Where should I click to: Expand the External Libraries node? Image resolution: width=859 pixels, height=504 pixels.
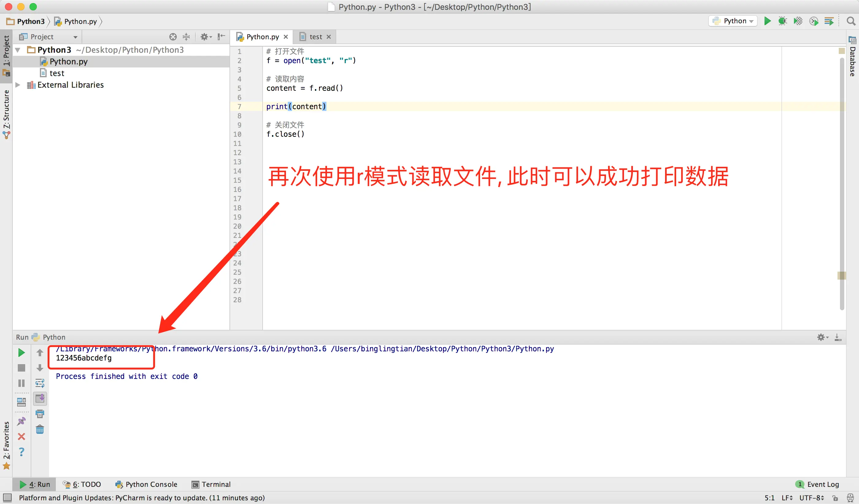click(18, 85)
